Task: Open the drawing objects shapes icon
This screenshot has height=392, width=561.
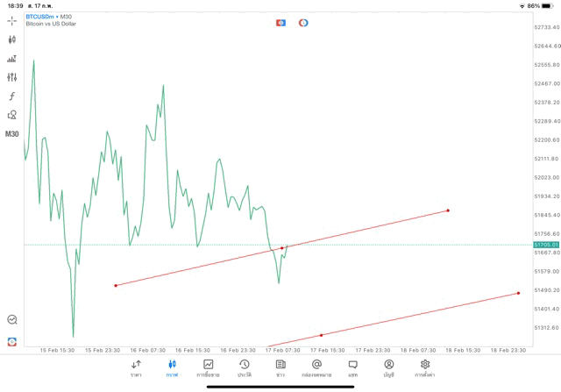Action: (12, 115)
